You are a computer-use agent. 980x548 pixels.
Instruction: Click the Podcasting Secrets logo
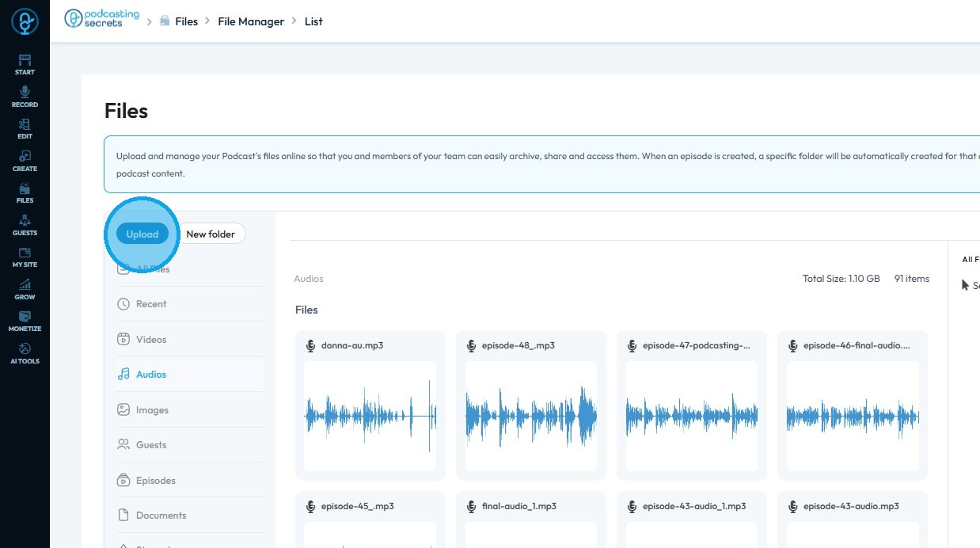pos(101,20)
